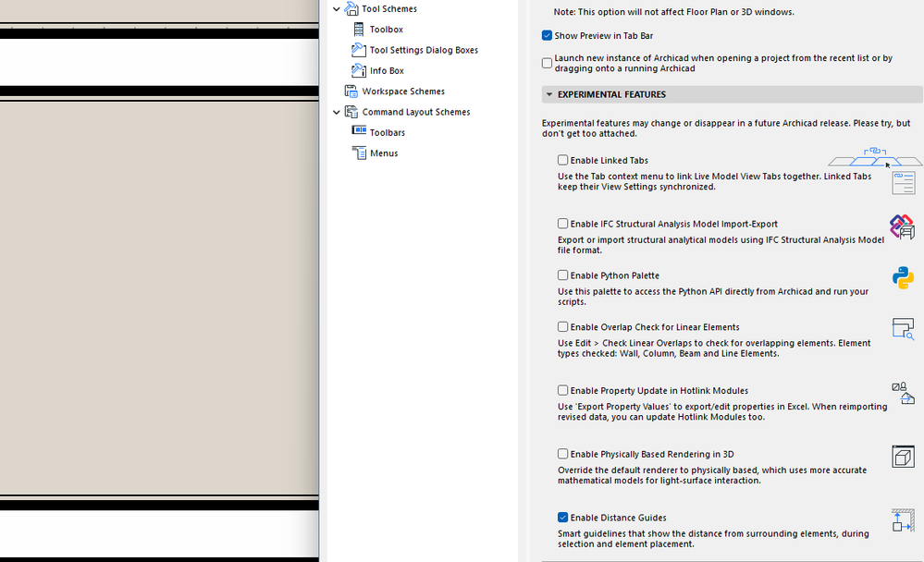The width and height of the screenshot is (924, 562).
Task: Enable Python Palette checkbox
Action: (x=562, y=275)
